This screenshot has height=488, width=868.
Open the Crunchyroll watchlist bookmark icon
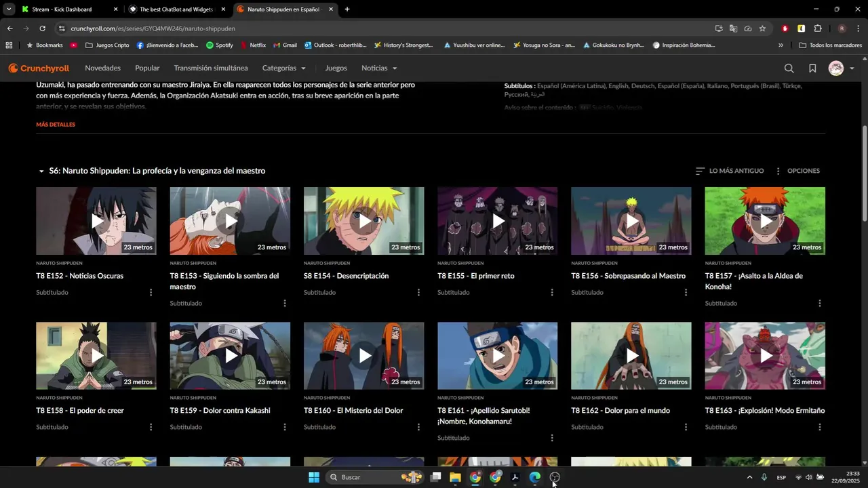point(812,68)
